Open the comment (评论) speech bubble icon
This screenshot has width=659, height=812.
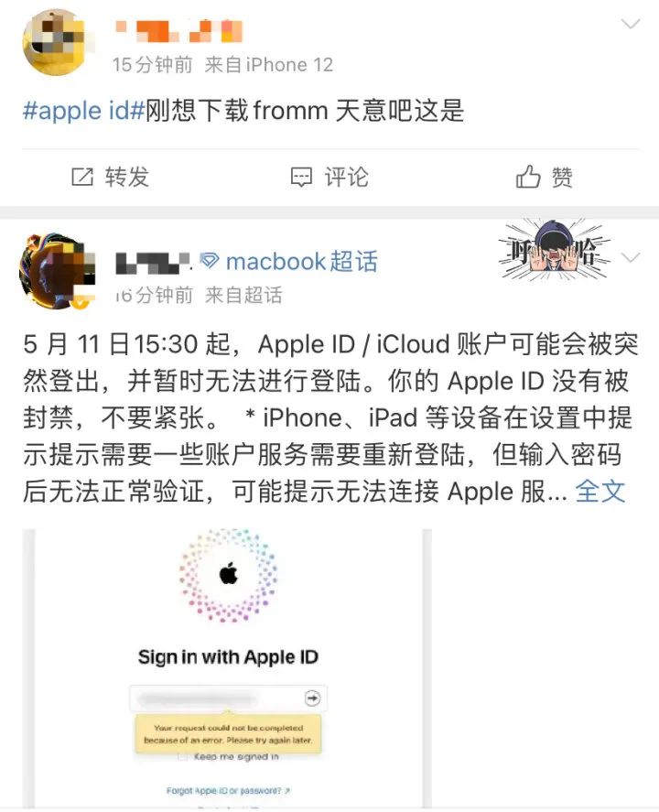click(301, 177)
